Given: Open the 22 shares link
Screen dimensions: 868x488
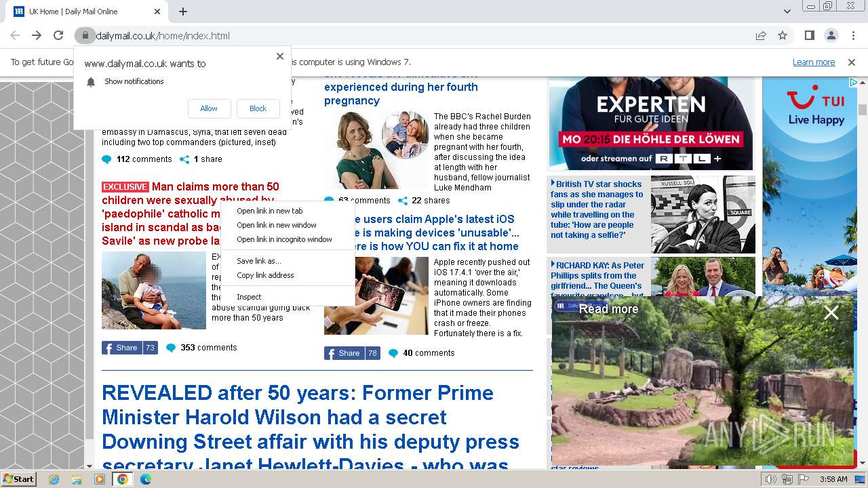Looking at the screenshot, I should click(x=423, y=201).
